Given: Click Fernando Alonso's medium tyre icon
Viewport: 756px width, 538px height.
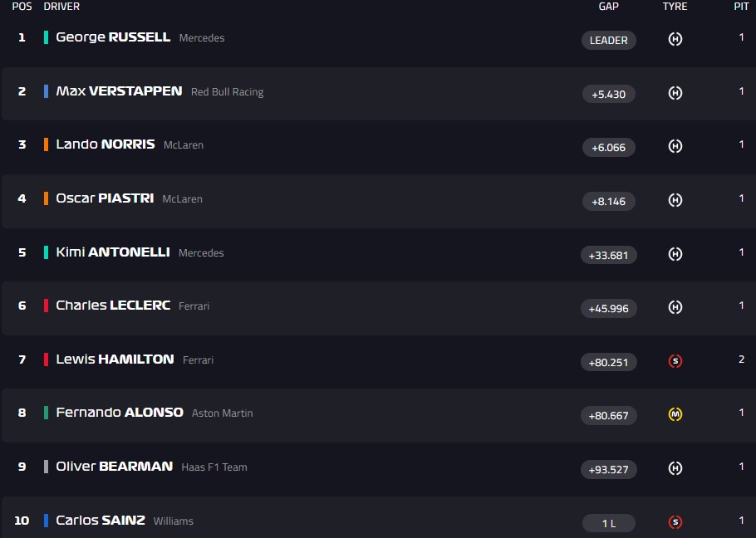Looking at the screenshot, I should click(675, 414).
